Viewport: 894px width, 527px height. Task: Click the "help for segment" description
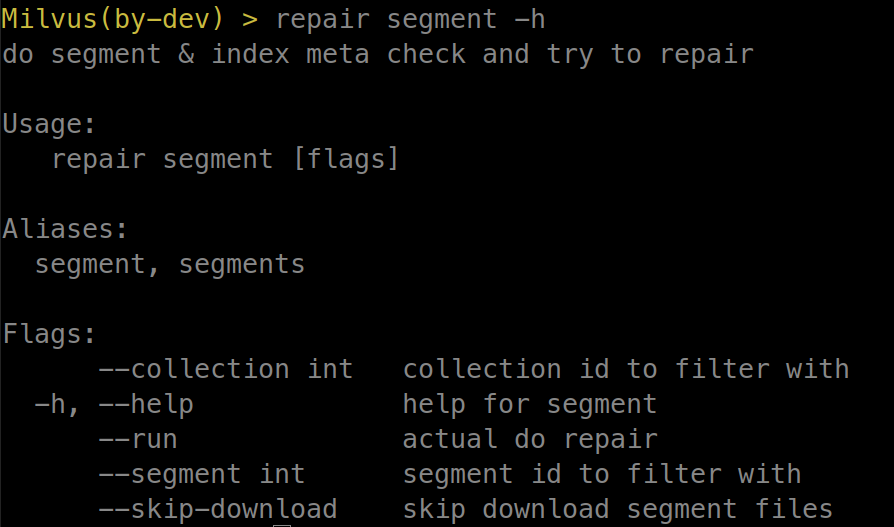click(529, 404)
